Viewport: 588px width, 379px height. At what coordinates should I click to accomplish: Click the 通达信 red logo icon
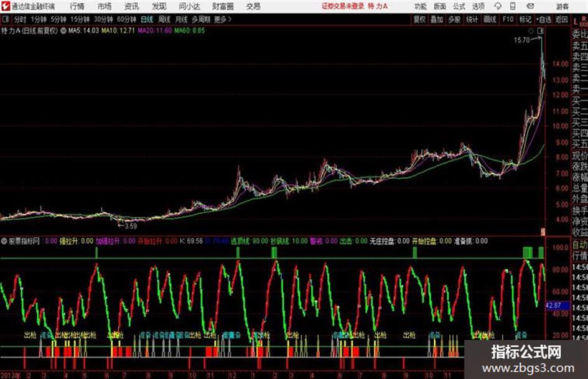click(x=6, y=6)
